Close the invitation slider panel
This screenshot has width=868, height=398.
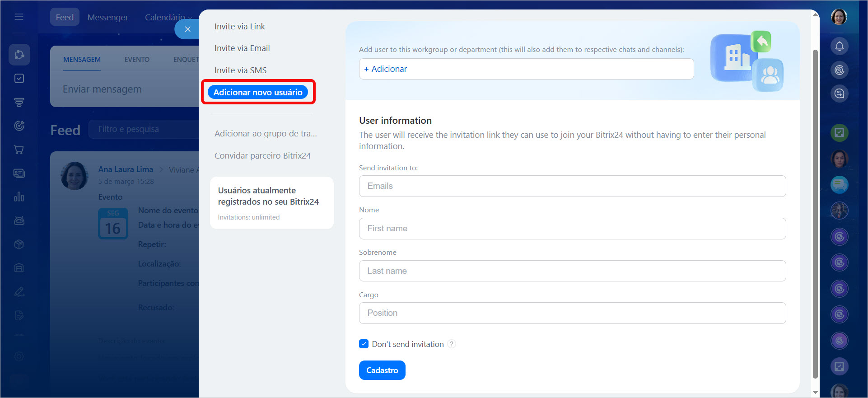(x=187, y=29)
